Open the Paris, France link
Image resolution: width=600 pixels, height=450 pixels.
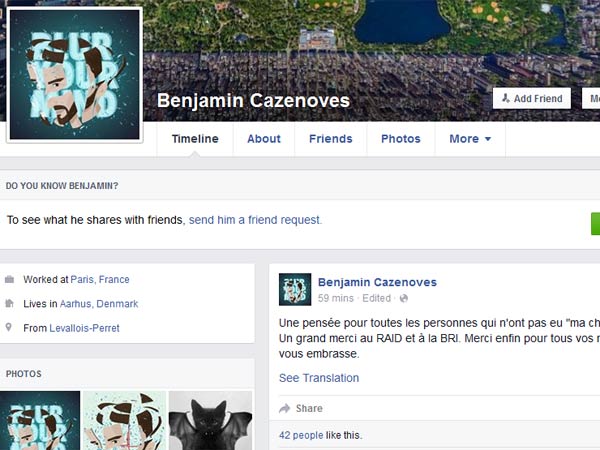(x=100, y=280)
